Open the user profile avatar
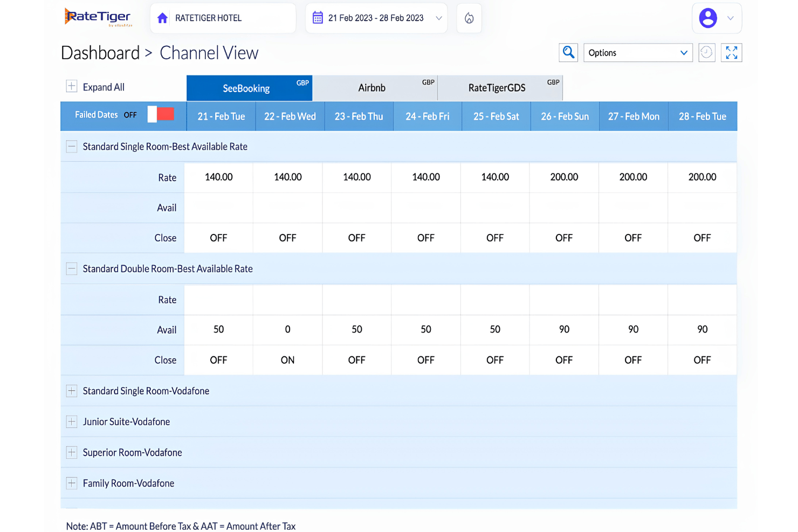The image size is (798, 532). click(708, 18)
